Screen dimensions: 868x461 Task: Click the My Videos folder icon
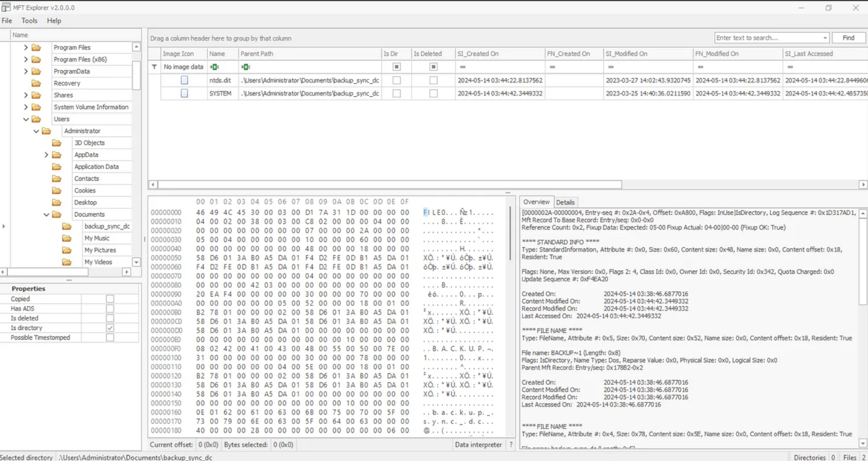pyautogui.click(x=67, y=262)
